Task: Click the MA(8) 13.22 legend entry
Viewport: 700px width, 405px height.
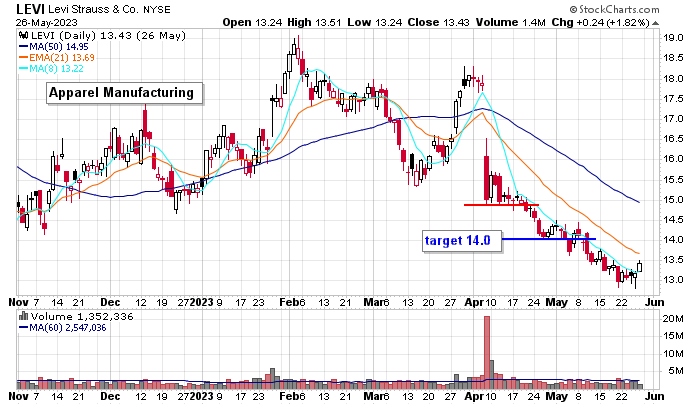Action: click(x=54, y=66)
